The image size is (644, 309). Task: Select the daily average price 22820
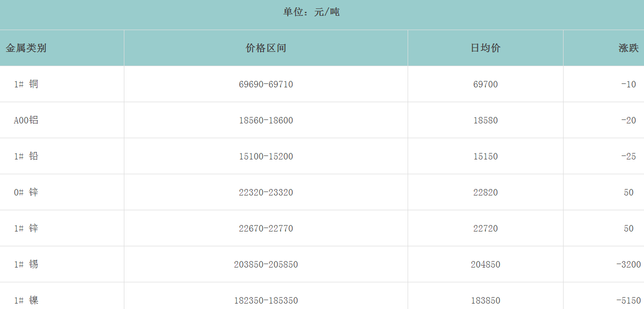485,193
